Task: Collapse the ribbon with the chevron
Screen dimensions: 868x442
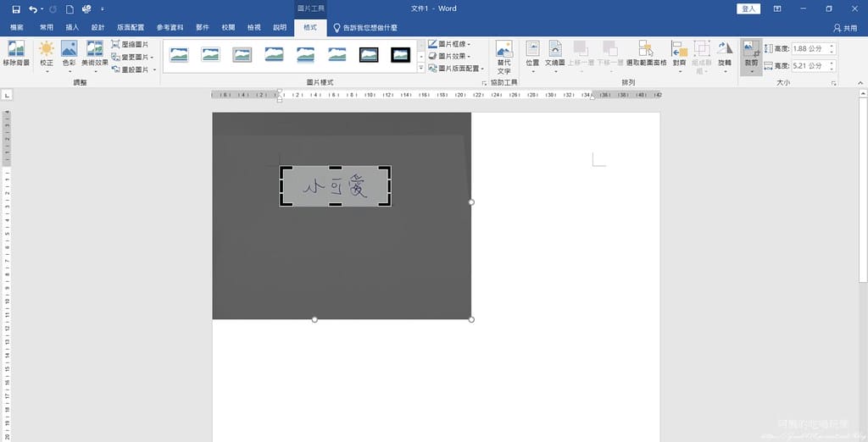Action: (x=860, y=83)
